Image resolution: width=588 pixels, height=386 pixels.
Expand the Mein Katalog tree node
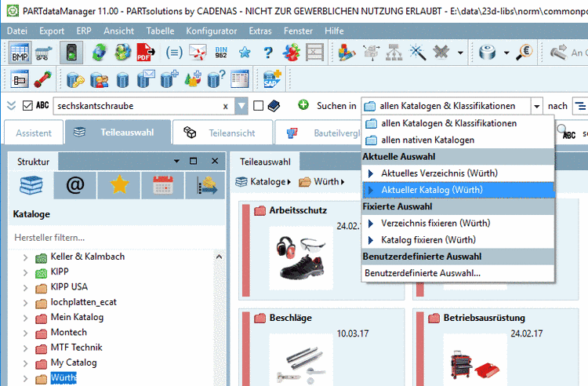coord(25,318)
